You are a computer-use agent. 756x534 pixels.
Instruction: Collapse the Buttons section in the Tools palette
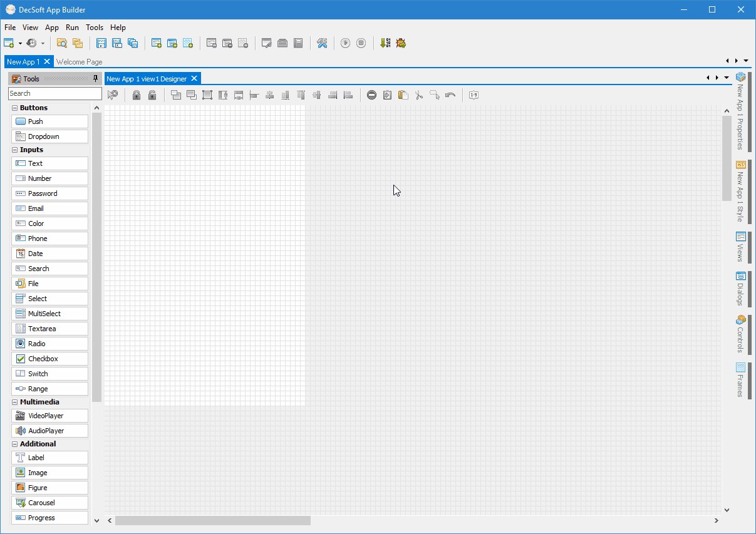click(14, 107)
